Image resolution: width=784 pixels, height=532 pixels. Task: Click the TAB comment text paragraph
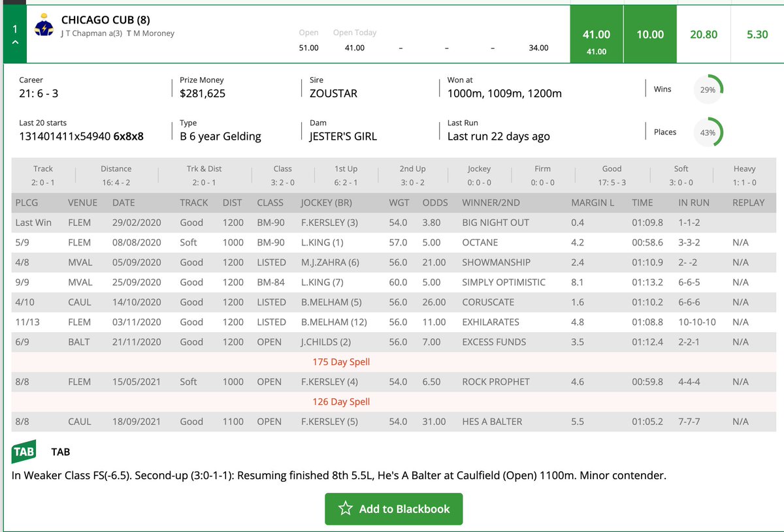click(x=339, y=476)
